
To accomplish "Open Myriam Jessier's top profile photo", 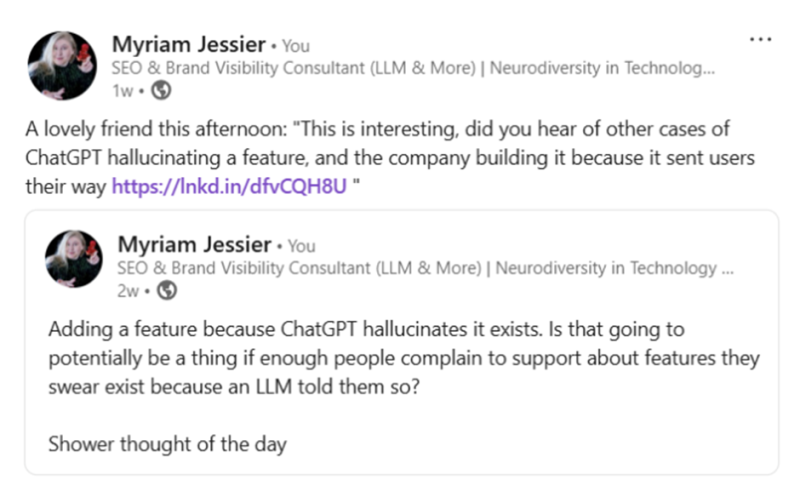I will (x=62, y=66).
